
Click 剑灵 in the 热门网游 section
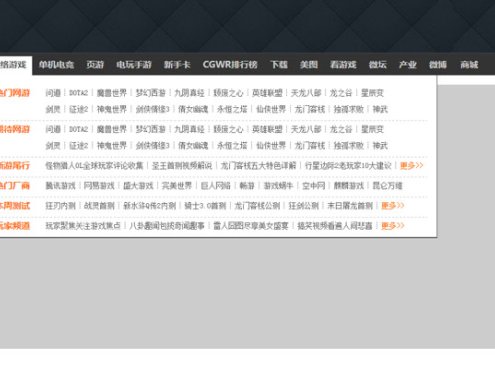click(x=53, y=109)
